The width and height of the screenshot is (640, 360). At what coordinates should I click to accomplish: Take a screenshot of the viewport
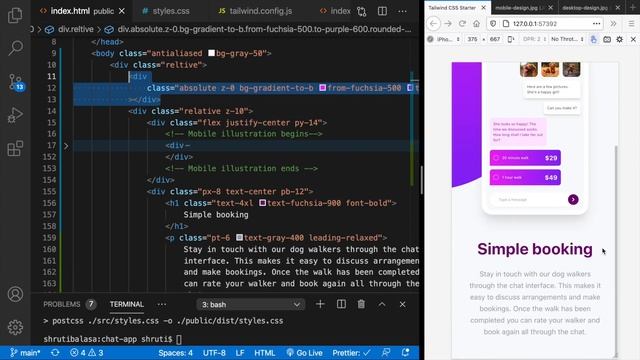pos(607,39)
